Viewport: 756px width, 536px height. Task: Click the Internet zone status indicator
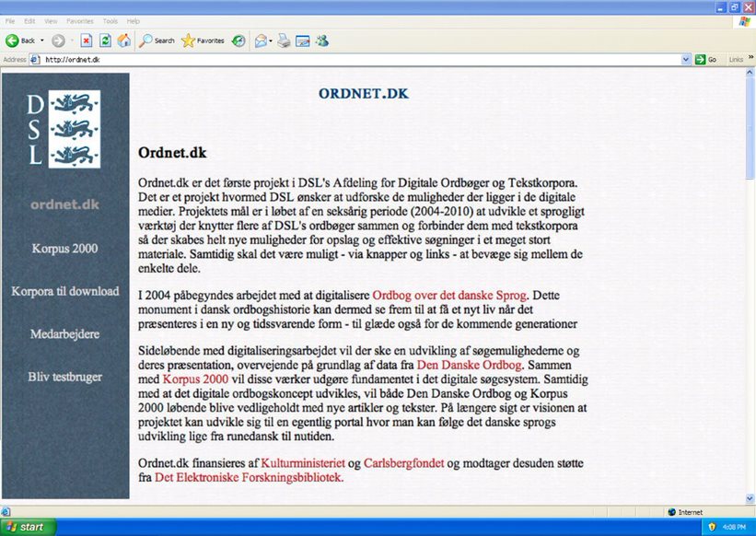pos(685,512)
